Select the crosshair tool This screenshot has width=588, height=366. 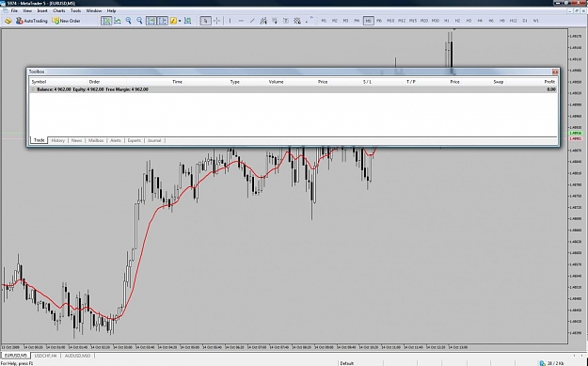(216, 21)
